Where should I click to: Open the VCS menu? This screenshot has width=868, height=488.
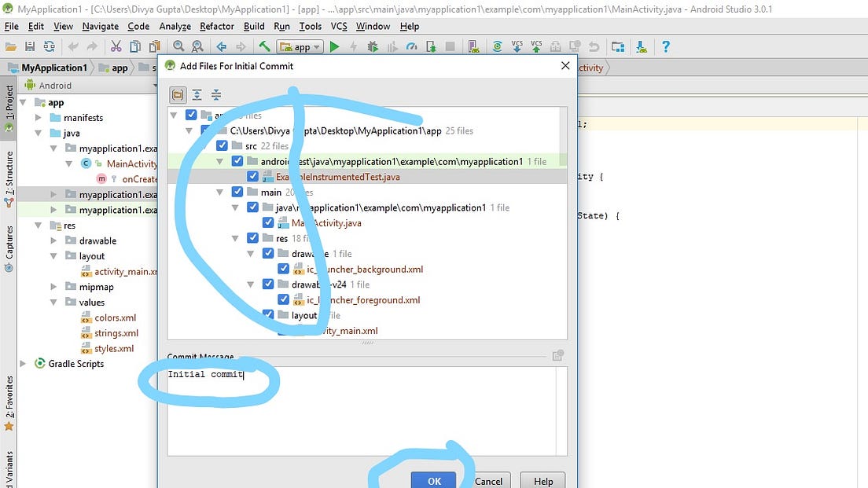coord(338,26)
